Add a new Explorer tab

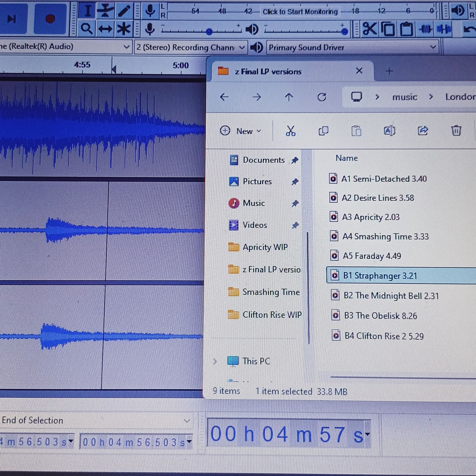[389, 71]
